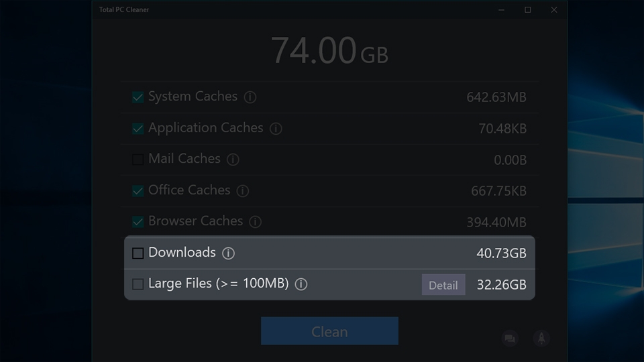
Task: Click the Large Files (>= 100MB) label
Action: (x=219, y=284)
